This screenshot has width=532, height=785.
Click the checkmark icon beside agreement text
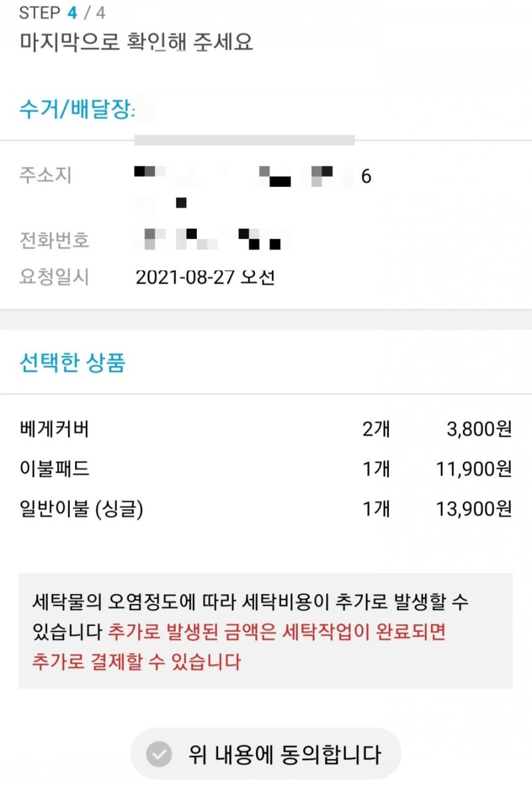159,754
